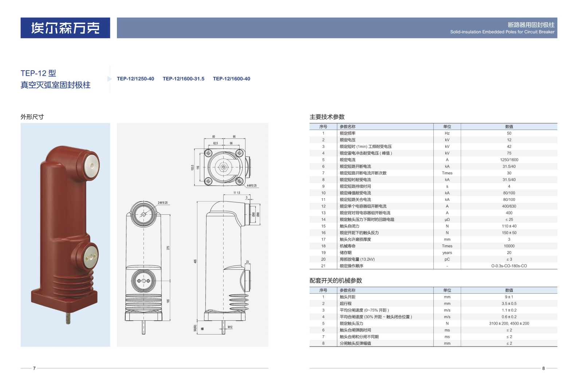This screenshot has height=392, width=578.
Task: Click the top-view dimension drawing
Action: tap(223, 166)
